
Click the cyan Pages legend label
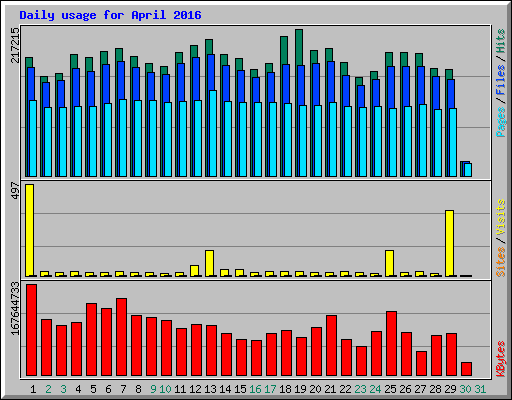tap(500, 122)
